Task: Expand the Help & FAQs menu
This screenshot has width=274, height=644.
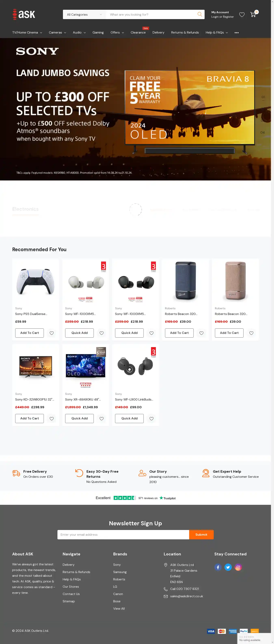Action: (217, 33)
